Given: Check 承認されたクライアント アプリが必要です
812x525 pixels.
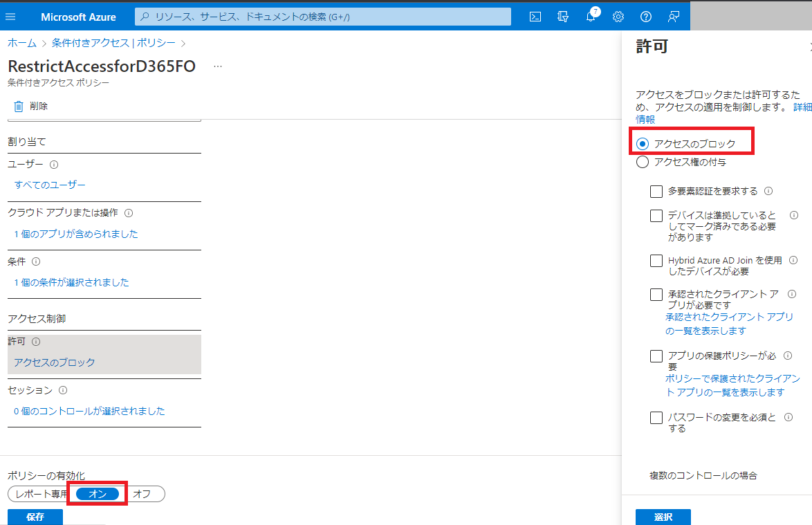Looking at the screenshot, I should (x=656, y=295).
